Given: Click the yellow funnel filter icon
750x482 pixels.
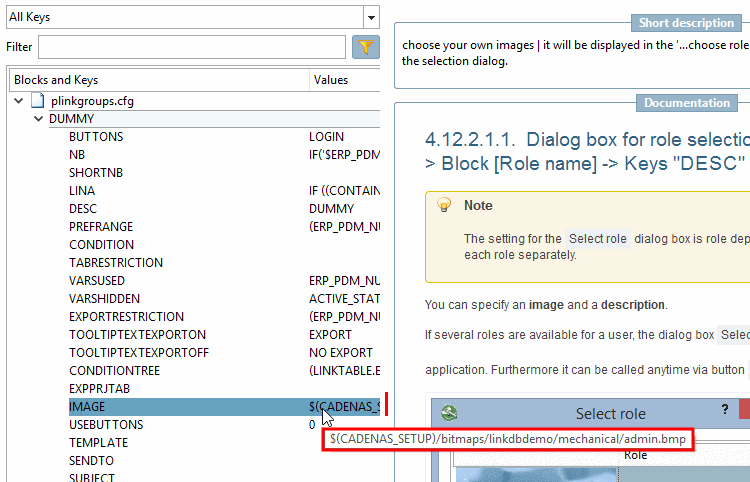Looking at the screenshot, I should 366,47.
